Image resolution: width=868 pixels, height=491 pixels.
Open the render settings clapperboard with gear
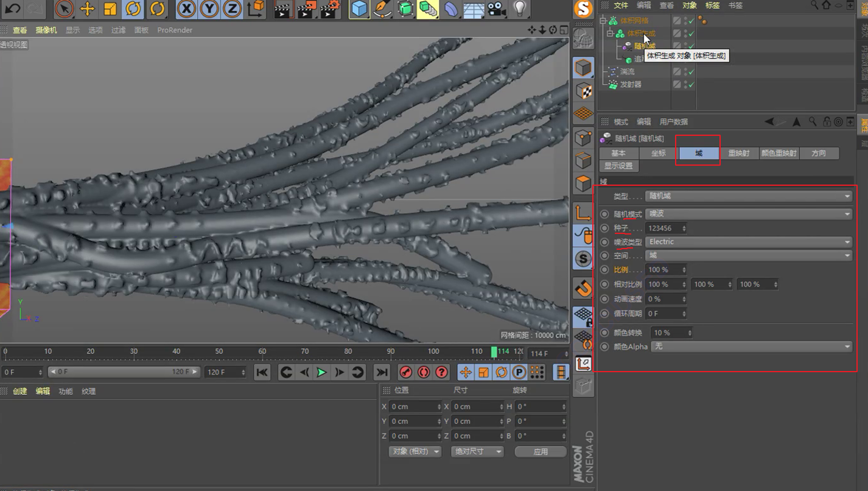[330, 9]
